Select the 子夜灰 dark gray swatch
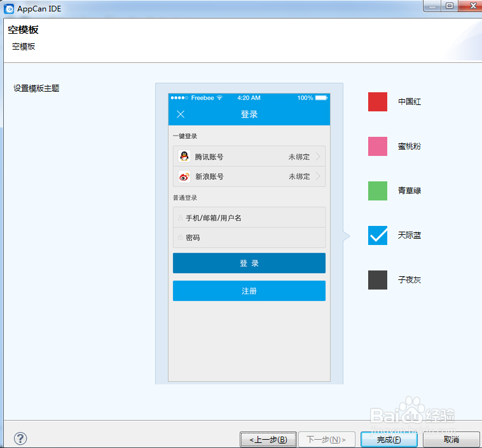Viewport: 482px width, 448px height. [378, 280]
